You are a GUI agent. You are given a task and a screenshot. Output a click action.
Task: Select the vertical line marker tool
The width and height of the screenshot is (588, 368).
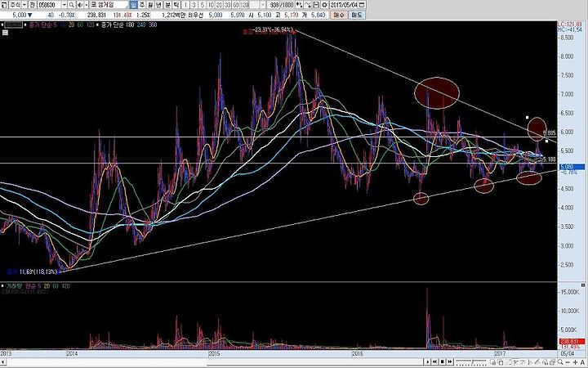click(x=529, y=362)
